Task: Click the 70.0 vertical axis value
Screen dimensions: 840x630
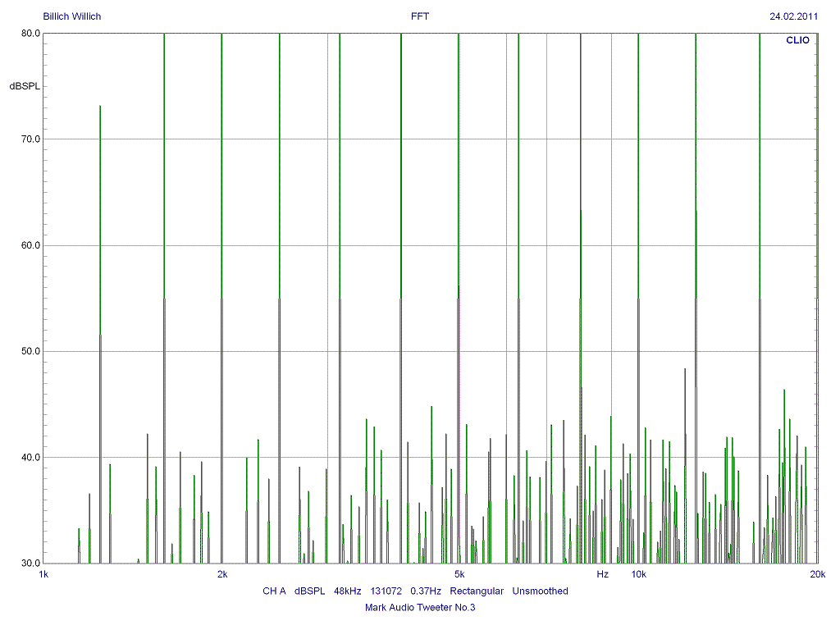Action: coord(31,139)
